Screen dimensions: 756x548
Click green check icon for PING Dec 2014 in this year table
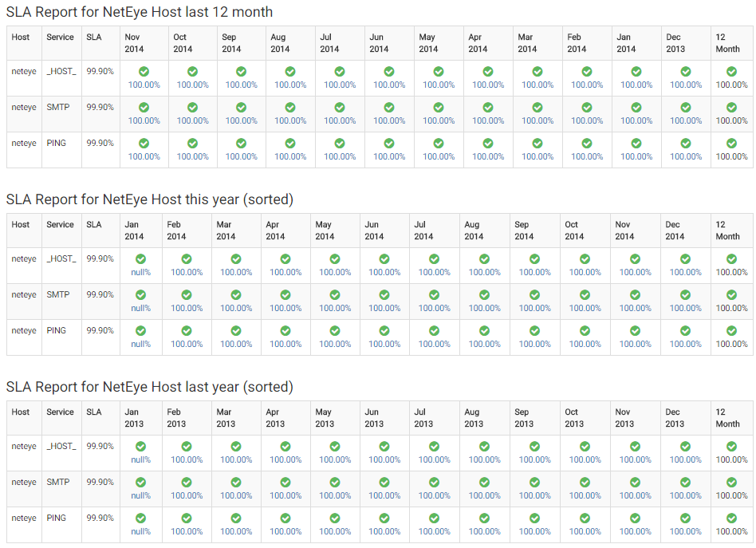tap(685, 330)
